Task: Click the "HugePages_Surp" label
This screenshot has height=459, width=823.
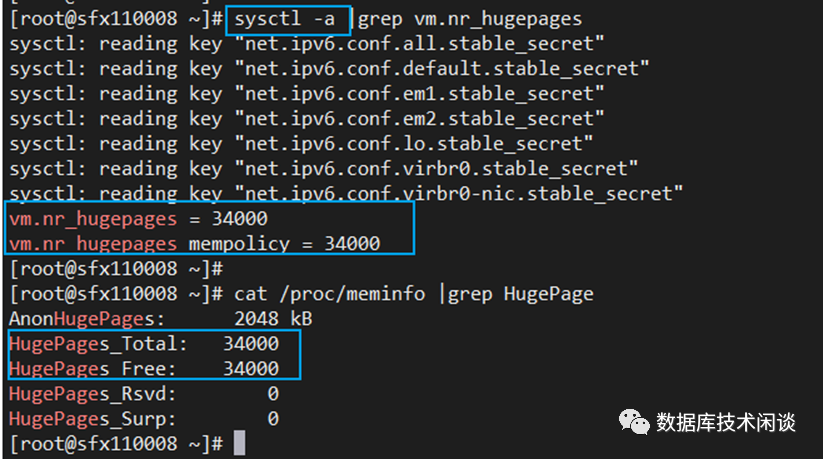Action: [91, 419]
